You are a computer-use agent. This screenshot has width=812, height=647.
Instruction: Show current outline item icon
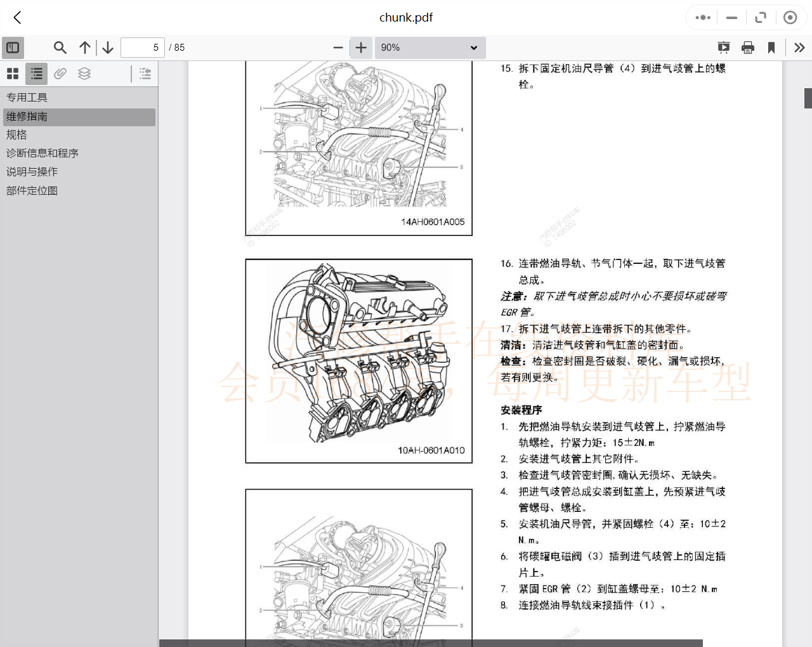(145, 74)
